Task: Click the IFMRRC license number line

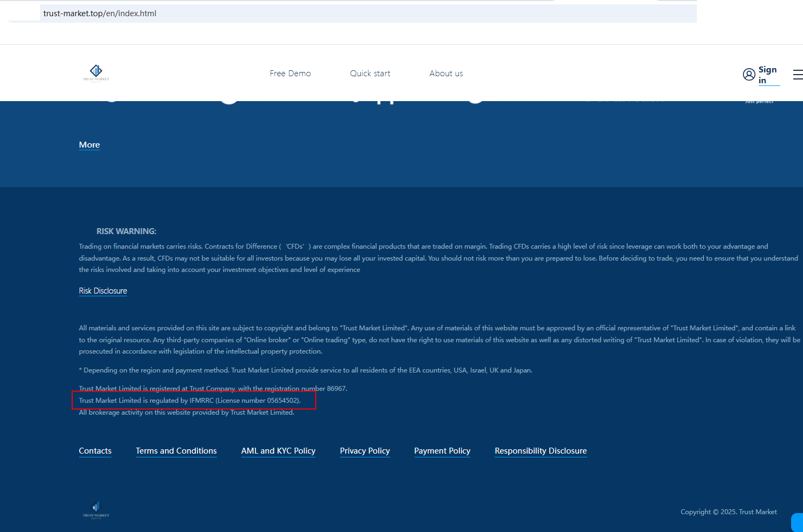Action: [x=190, y=401]
